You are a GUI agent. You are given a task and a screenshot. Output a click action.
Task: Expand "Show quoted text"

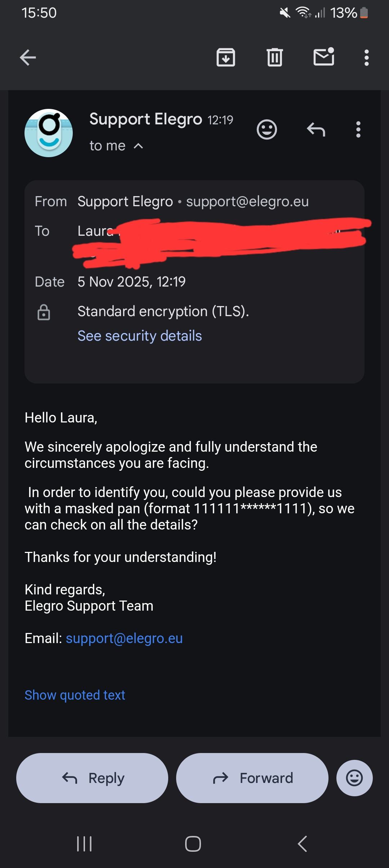point(75,695)
